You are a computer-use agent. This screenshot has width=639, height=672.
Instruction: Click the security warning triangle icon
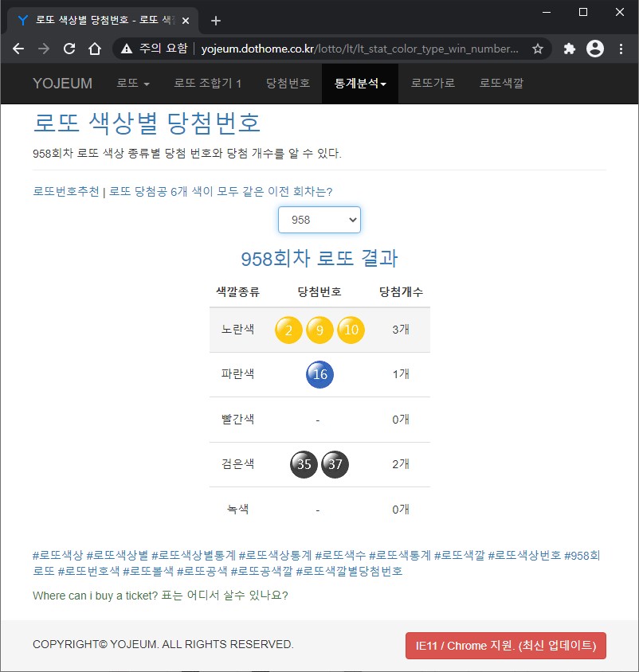[x=127, y=49]
